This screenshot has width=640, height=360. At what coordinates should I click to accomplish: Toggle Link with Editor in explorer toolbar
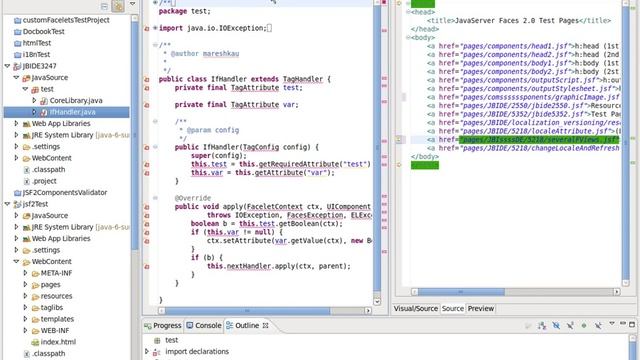[x=118, y=6]
